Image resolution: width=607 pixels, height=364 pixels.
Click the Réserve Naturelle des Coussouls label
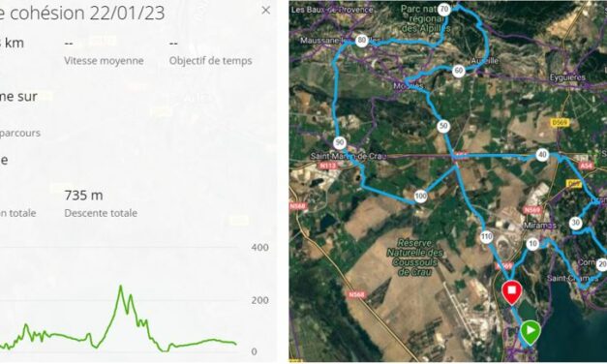click(414, 258)
